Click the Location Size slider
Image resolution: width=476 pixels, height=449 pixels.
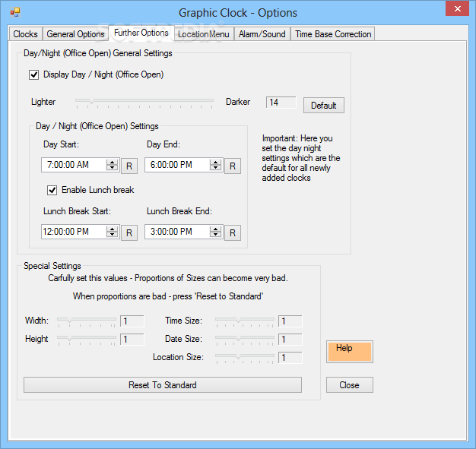tap(245, 358)
